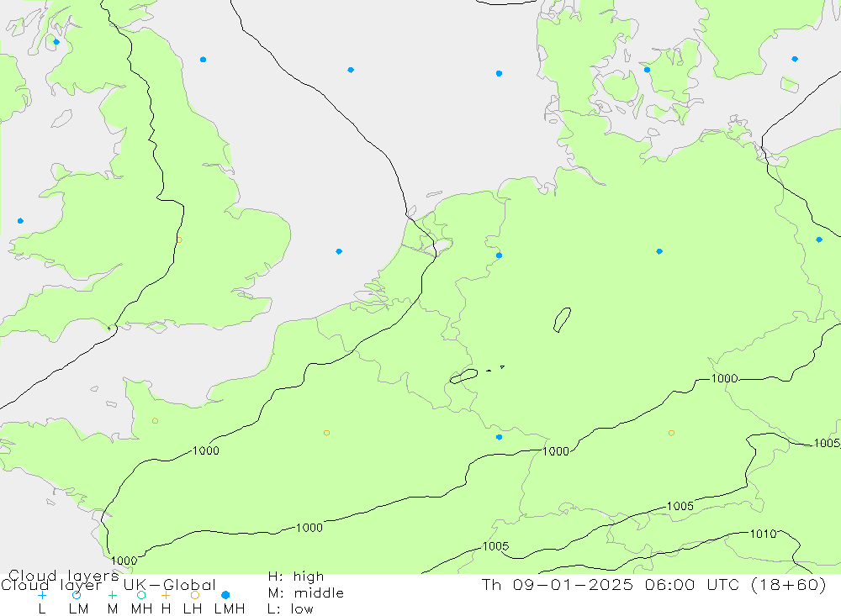Select the orange circle over northern France
This screenshot has height=616, width=841.
(326, 433)
